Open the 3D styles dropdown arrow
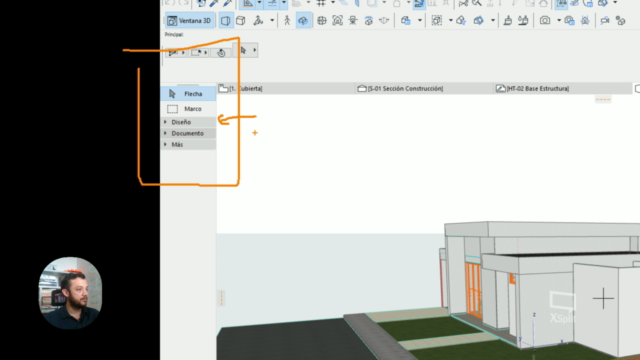640x360 pixels. [419, 20]
